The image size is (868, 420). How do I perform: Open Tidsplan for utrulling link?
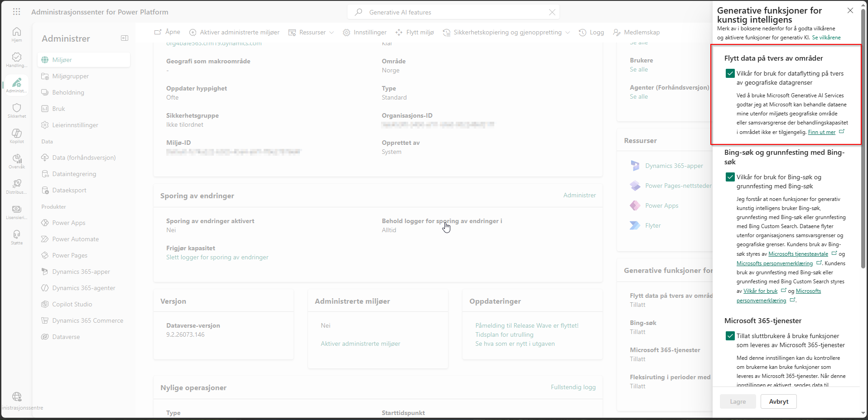tap(504, 334)
